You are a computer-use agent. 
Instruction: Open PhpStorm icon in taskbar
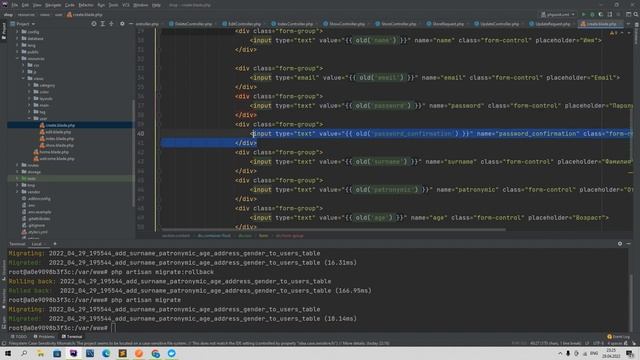(x=73, y=353)
